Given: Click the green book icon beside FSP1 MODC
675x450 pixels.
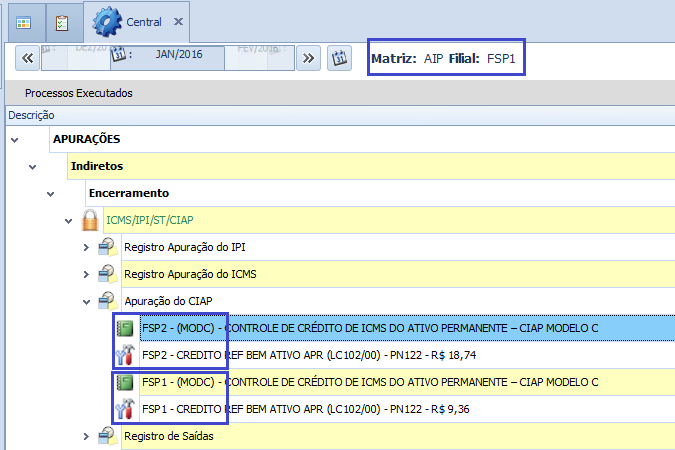Looking at the screenshot, I should [126, 382].
